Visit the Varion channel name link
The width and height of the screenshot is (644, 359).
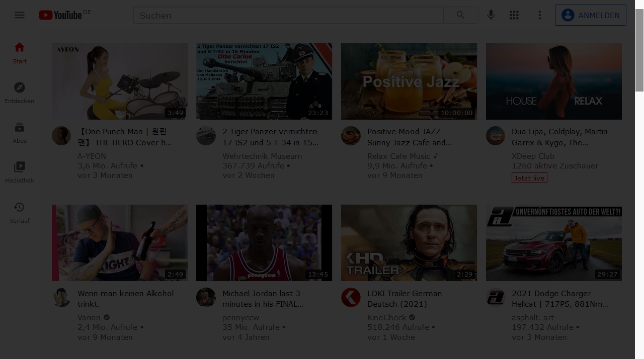89,318
